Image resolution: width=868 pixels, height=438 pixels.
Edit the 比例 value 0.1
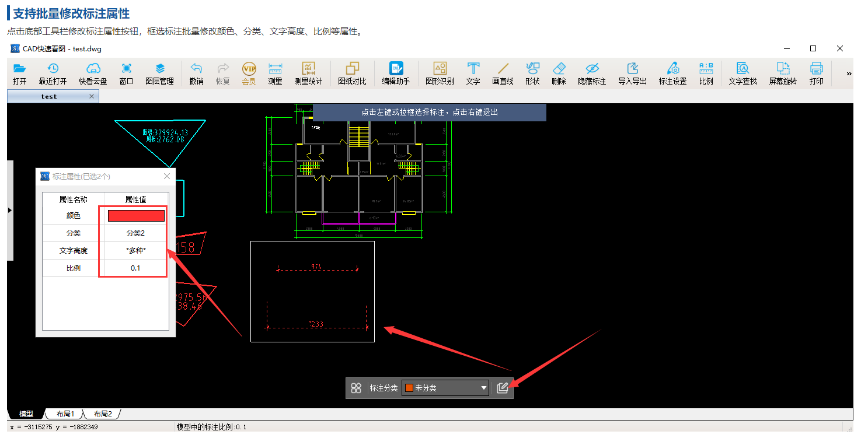pos(136,268)
